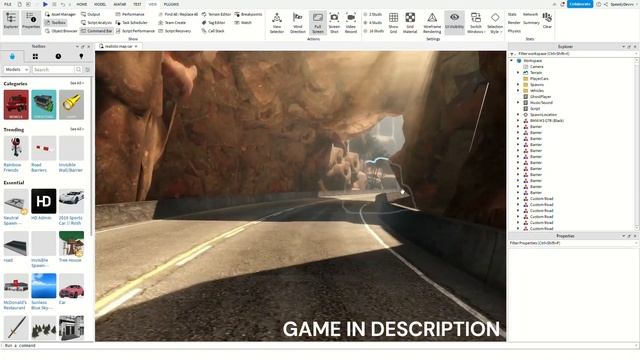Toggle the Wind Direction widget

click(298, 23)
